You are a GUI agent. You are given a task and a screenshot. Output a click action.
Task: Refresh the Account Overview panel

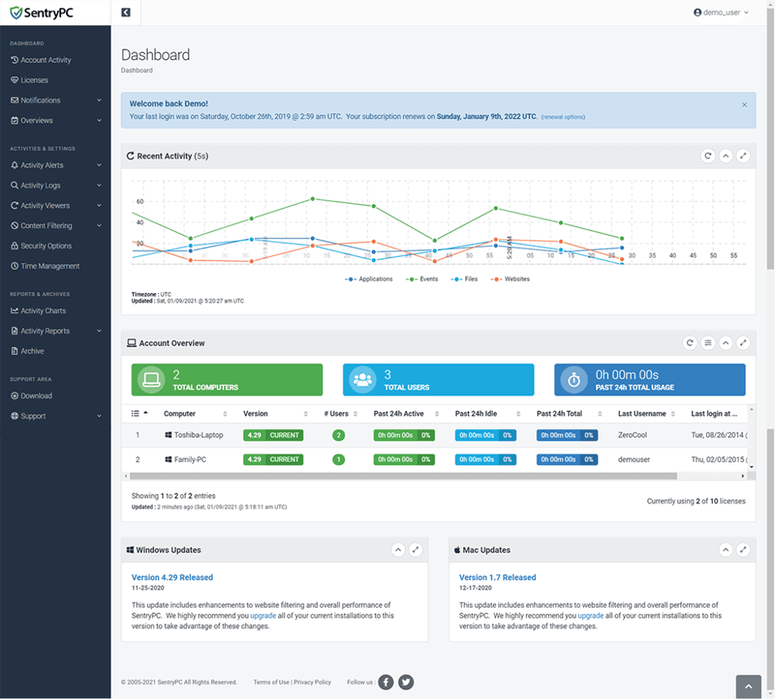click(690, 343)
